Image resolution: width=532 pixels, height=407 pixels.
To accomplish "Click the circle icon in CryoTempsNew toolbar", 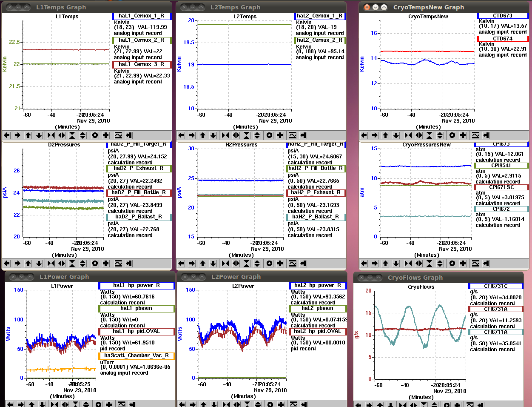I will pos(452,135).
